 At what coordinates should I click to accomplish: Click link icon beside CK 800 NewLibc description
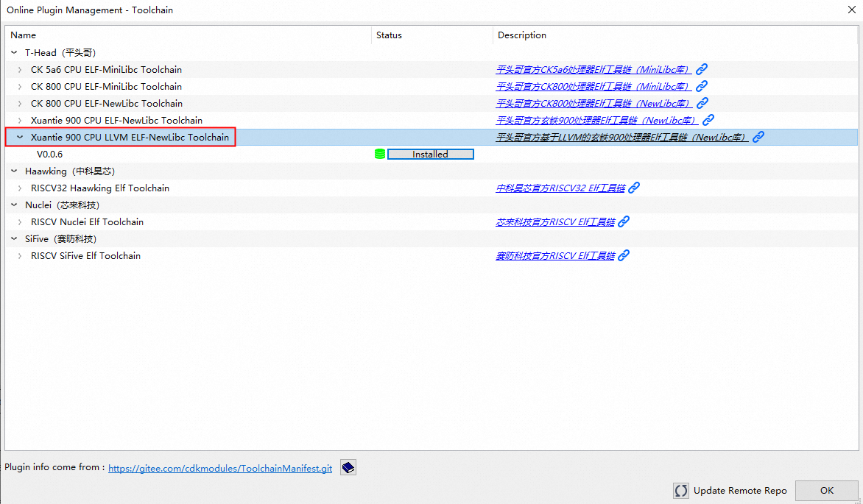(702, 103)
